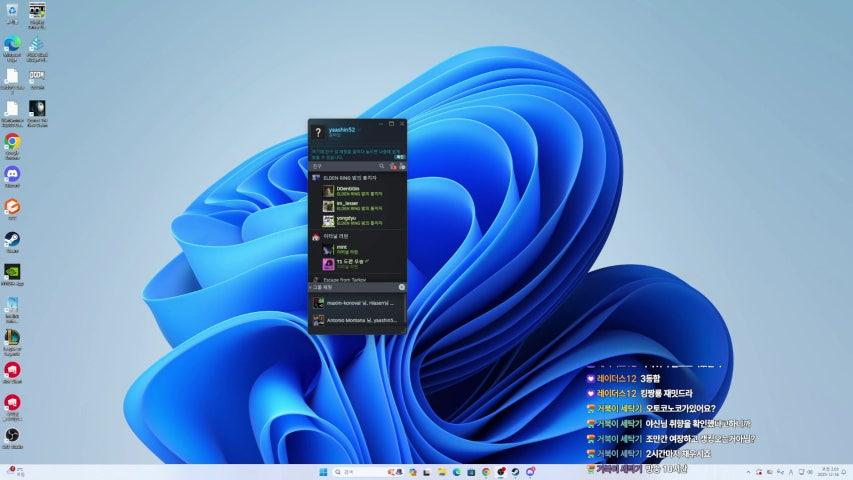
Task: Click the taskbar search box
Action: 354,471
